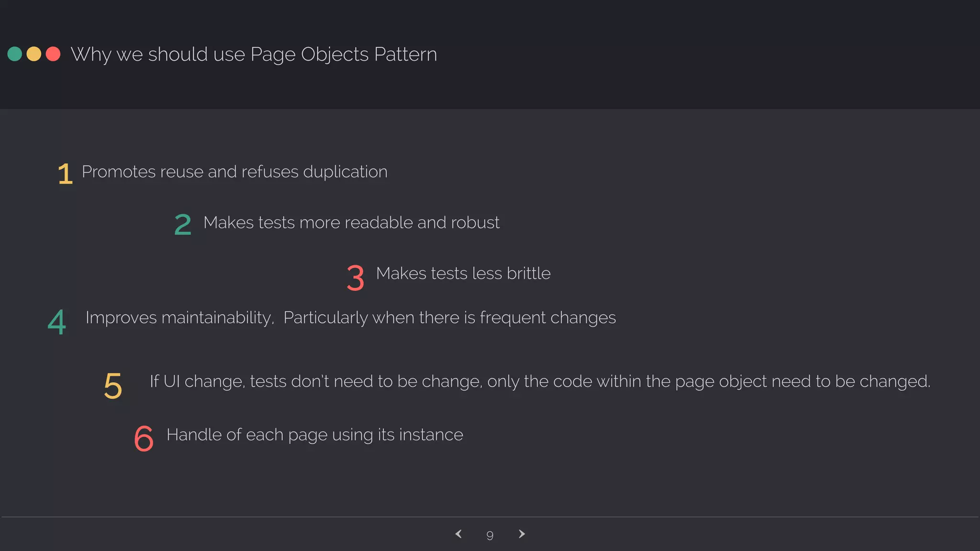The image size is (980, 551).
Task: Click the green number 2 marker
Action: coord(183,224)
